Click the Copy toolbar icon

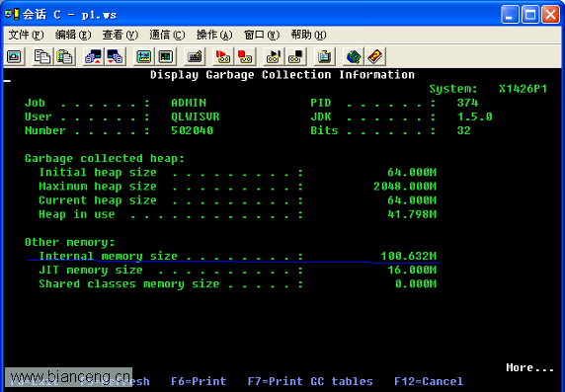coord(42,56)
